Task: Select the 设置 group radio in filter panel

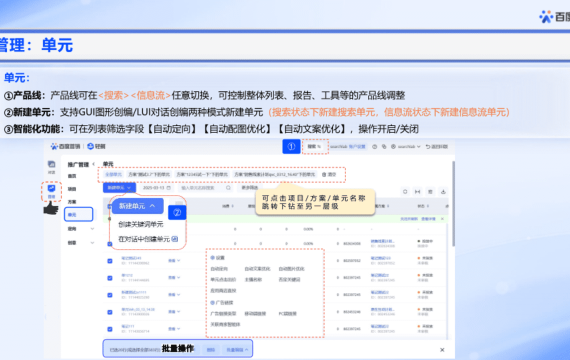Action: [x=213, y=257]
